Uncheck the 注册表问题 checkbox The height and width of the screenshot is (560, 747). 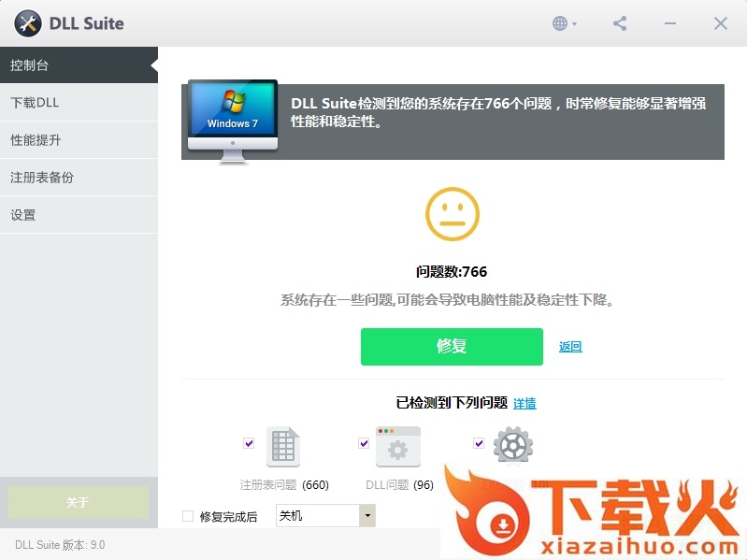249,443
